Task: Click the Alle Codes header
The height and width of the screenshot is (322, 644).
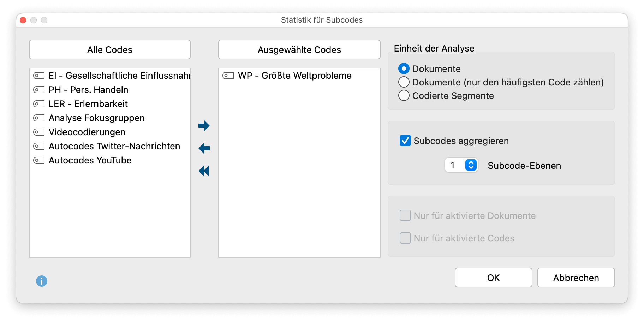Action: [x=109, y=49]
